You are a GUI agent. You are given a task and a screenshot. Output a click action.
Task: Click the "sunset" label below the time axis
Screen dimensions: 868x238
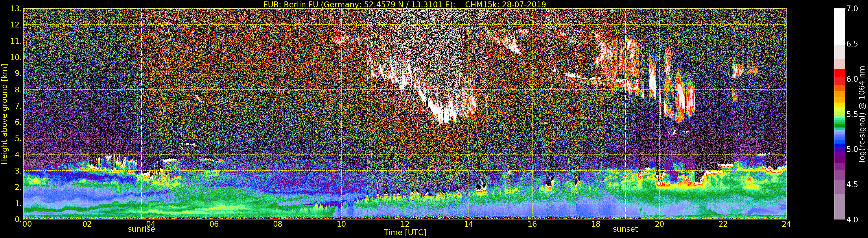pyautogui.click(x=625, y=229)
